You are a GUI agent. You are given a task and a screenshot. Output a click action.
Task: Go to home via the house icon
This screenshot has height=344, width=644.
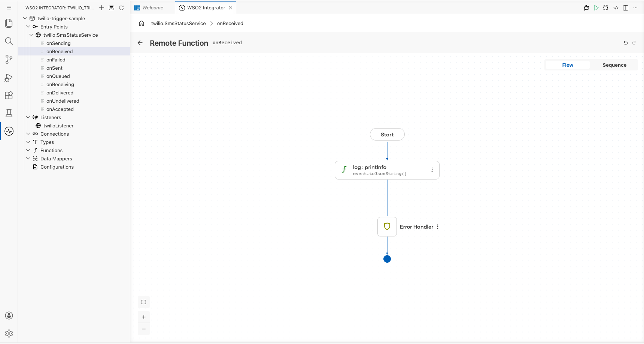142,23
